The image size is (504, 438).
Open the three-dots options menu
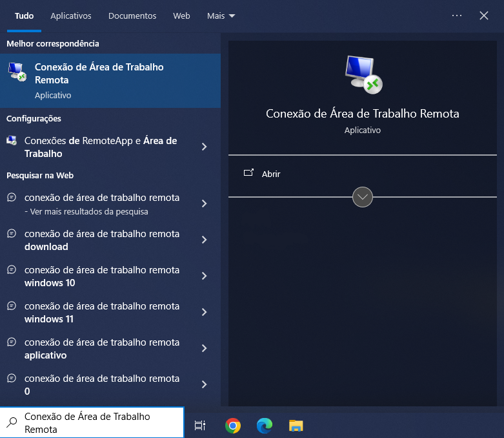[457, 16]
